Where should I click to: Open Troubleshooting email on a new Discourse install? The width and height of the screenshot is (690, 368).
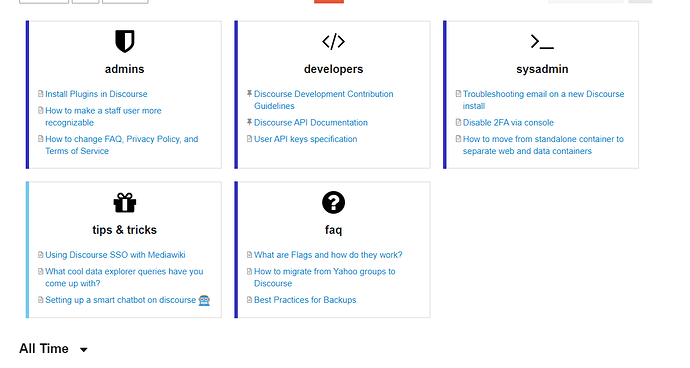543,99
